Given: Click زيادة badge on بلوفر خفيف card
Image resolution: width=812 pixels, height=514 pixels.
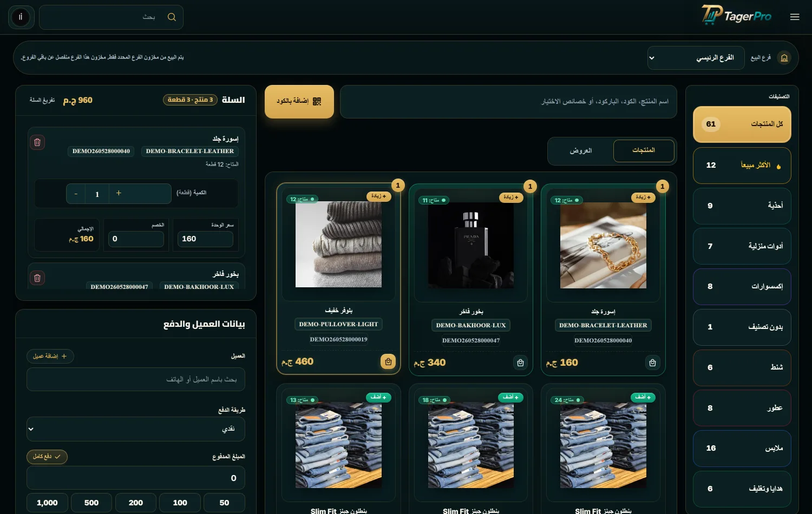Looking at the screenshot, I should point(378,196).
